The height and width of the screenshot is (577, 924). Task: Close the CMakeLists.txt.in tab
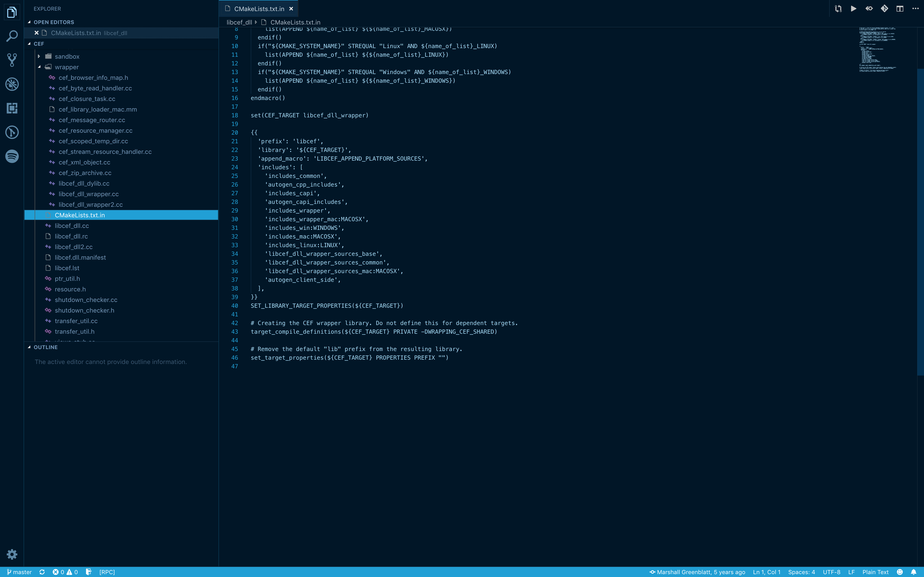click(x=291, y=8)
